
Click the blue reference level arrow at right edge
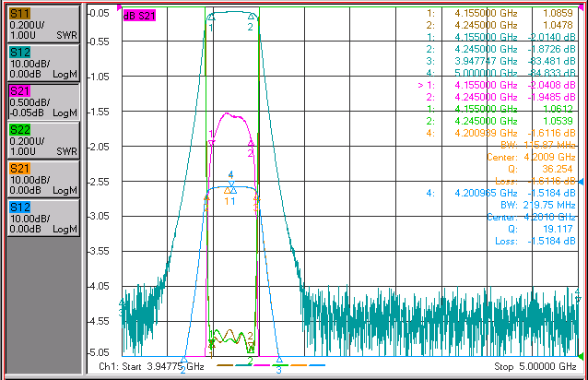pos(581,182)
